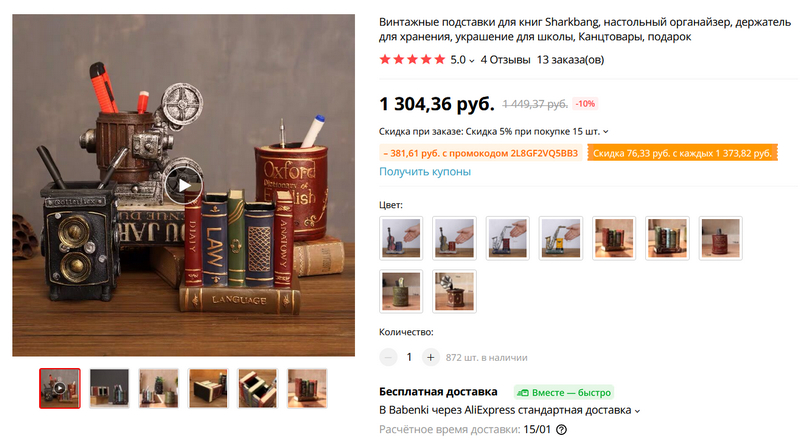
Task: Open the 4 Отзывы reviews link
Action: pos(506,60)
